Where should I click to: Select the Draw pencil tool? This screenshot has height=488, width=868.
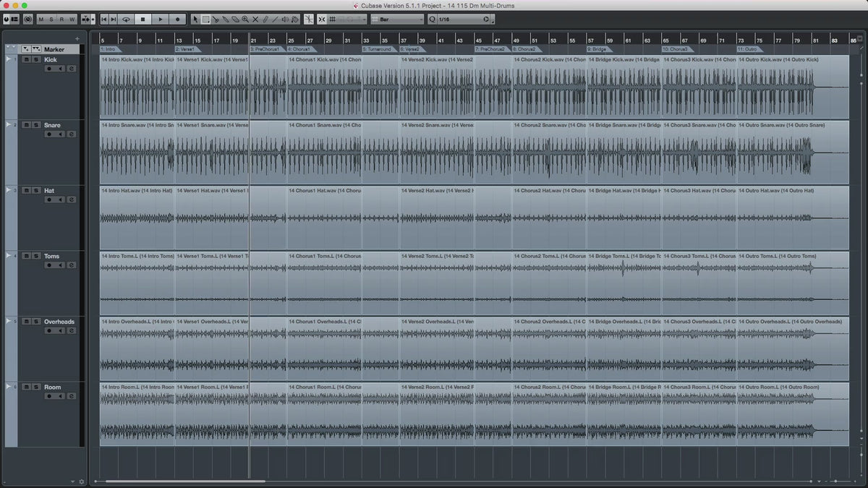pos(265,20)
